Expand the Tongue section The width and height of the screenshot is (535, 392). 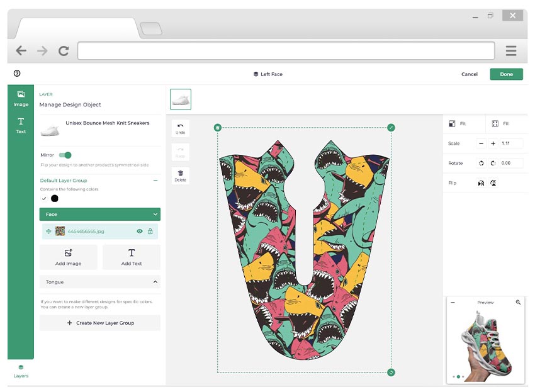click(x=155, y=282)
